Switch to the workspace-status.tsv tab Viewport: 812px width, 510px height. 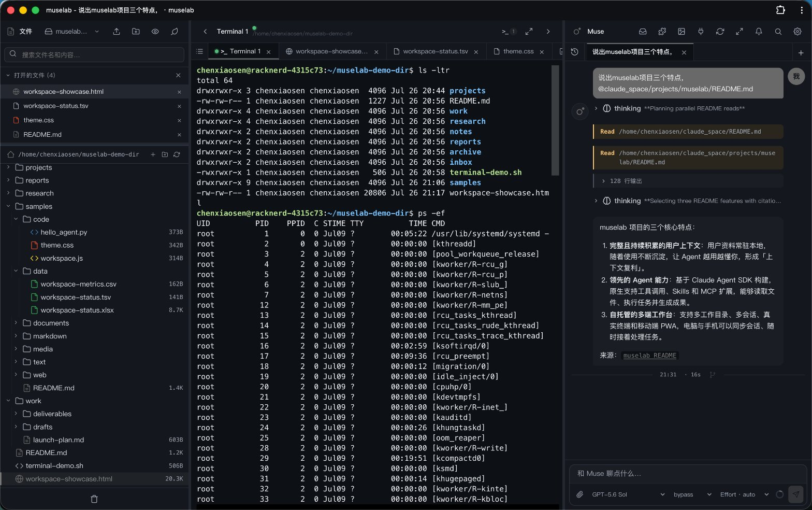click(436, 51)
